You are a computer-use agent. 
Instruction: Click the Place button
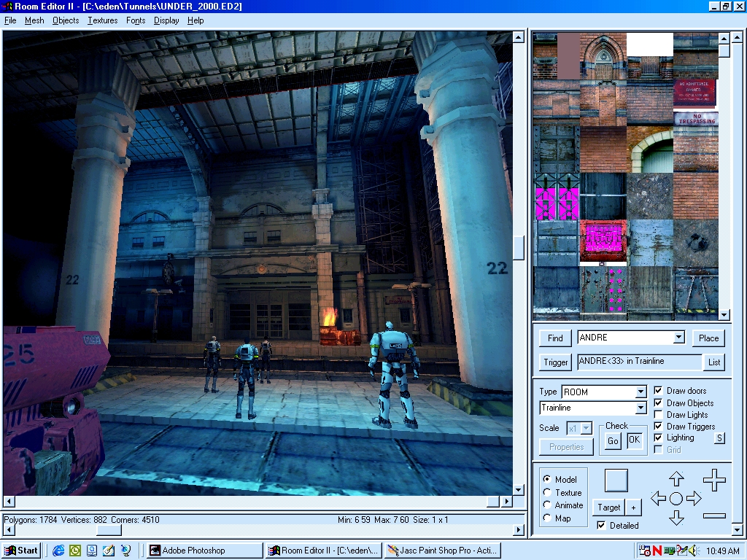(x=708, y=338)
